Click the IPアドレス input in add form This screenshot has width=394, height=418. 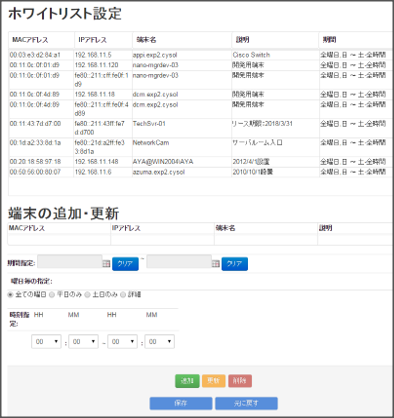[x=162, y=240]
